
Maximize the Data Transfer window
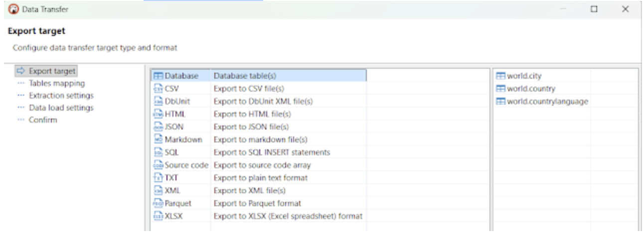(594, 9)
